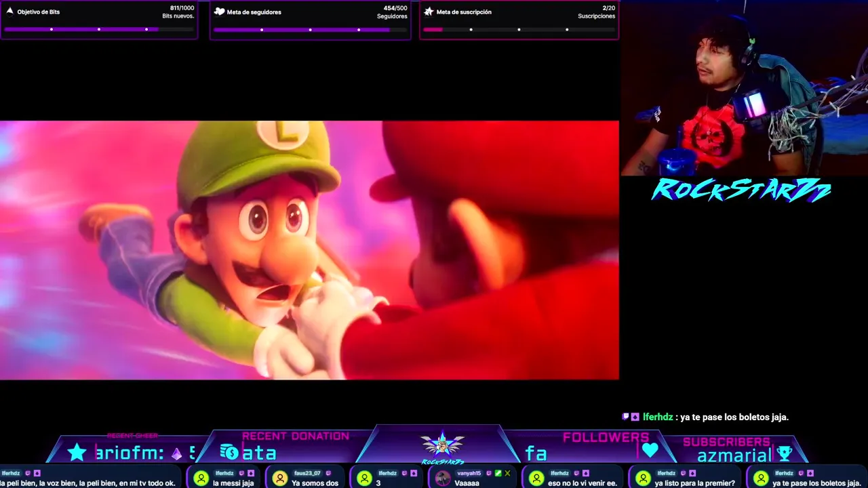The image size is (868, 488).
Task: Click the Mario movie video frame
Action: 309,250
